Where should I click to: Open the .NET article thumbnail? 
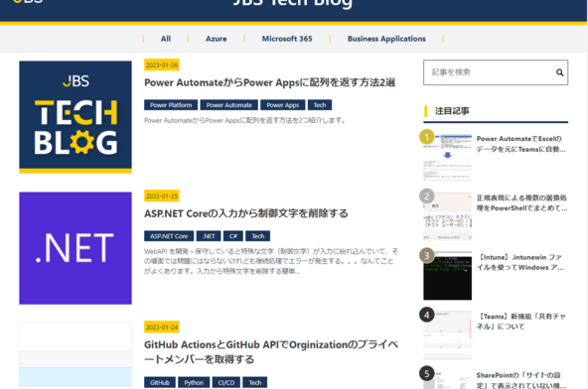pyautogui.click(x=75, y=248)
